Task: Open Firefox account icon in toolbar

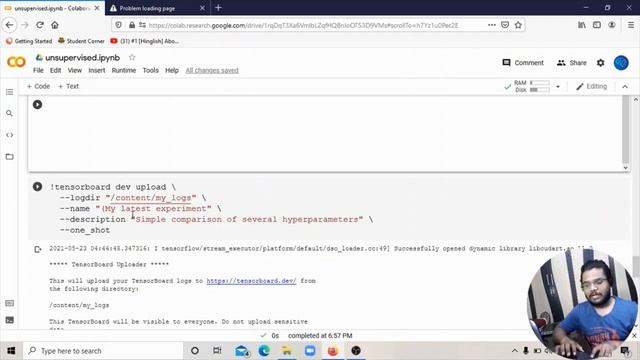Action: [x=611, y=25]
